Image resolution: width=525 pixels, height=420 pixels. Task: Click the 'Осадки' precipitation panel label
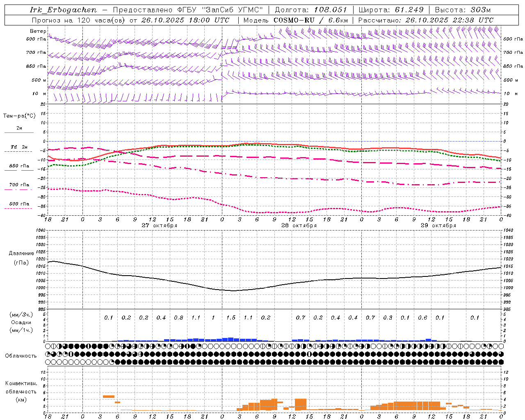pyautogui.click(x=21, y=322)
